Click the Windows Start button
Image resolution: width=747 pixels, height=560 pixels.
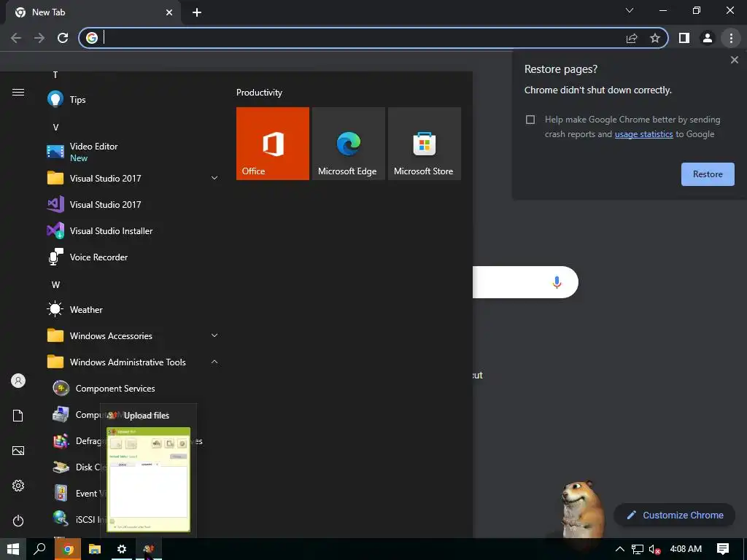(13, 549)
